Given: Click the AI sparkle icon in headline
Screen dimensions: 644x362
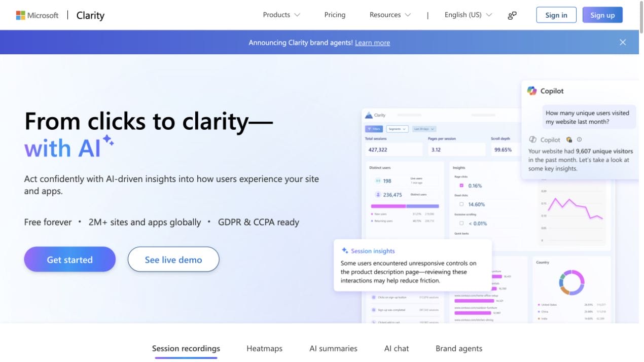Looking at the screenshot, I should click(x=108, y=140).
